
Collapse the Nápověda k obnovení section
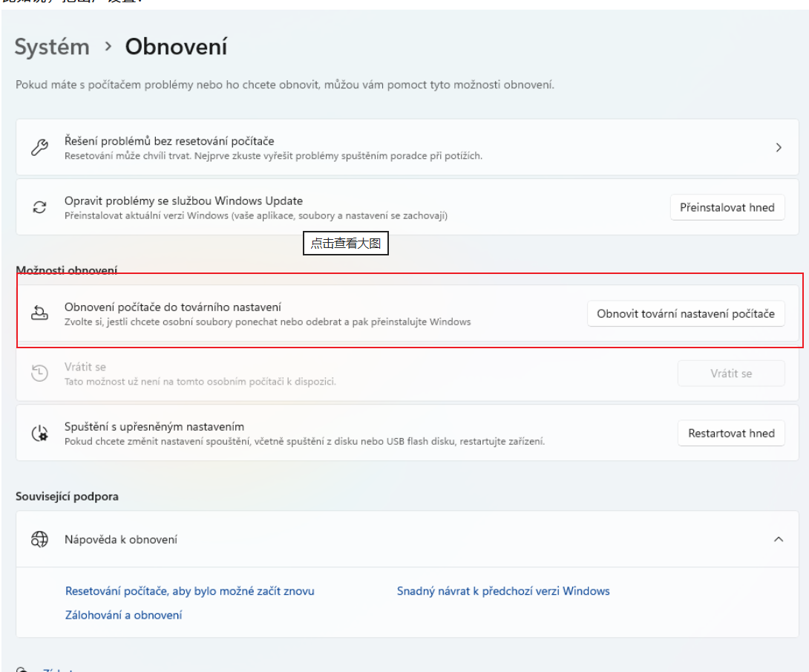[779, 539]
